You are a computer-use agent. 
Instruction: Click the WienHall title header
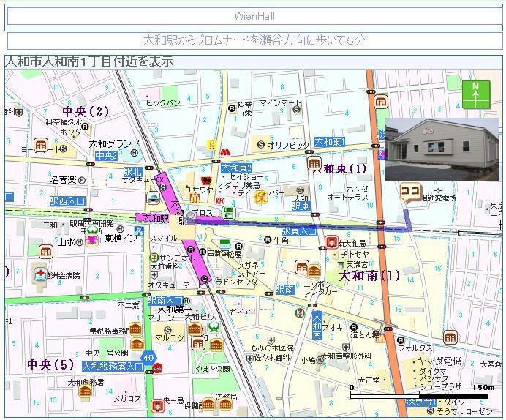[x=253, y=16]
